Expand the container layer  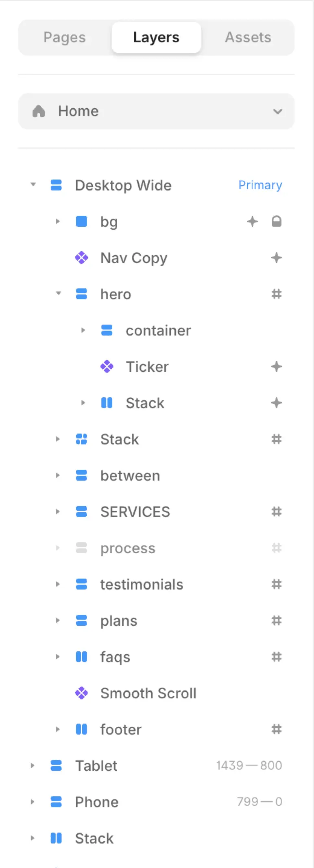[83, 330]
